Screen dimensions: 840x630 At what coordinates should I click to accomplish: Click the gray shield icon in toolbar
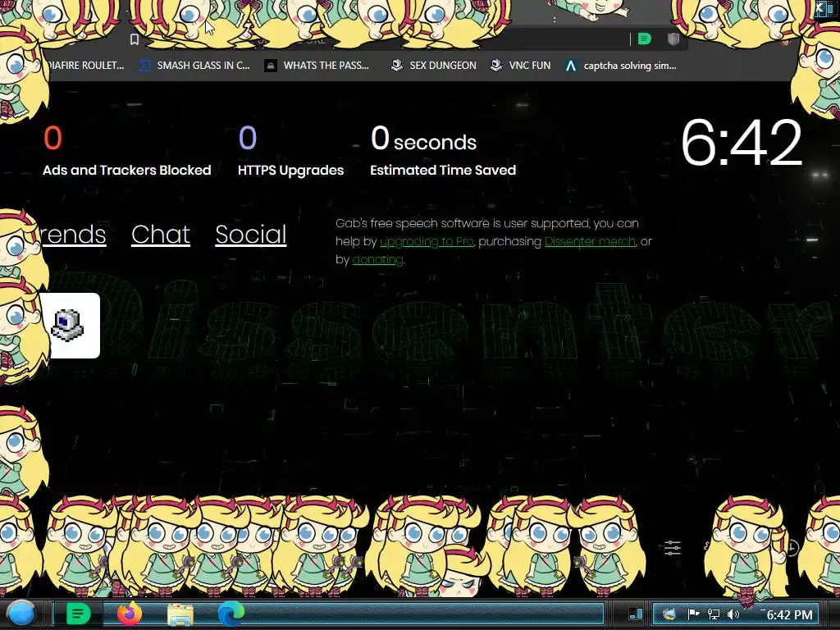coord(673,39)
